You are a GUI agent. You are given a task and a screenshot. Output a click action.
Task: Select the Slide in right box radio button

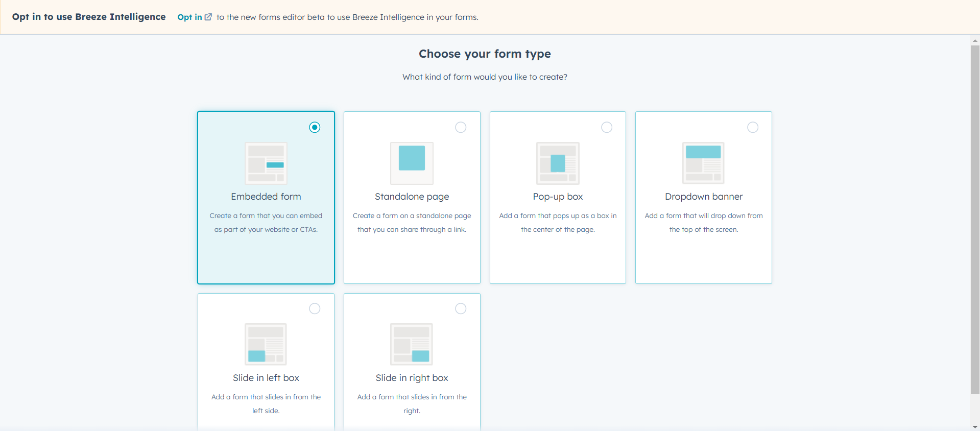click(x=461, y=308)
